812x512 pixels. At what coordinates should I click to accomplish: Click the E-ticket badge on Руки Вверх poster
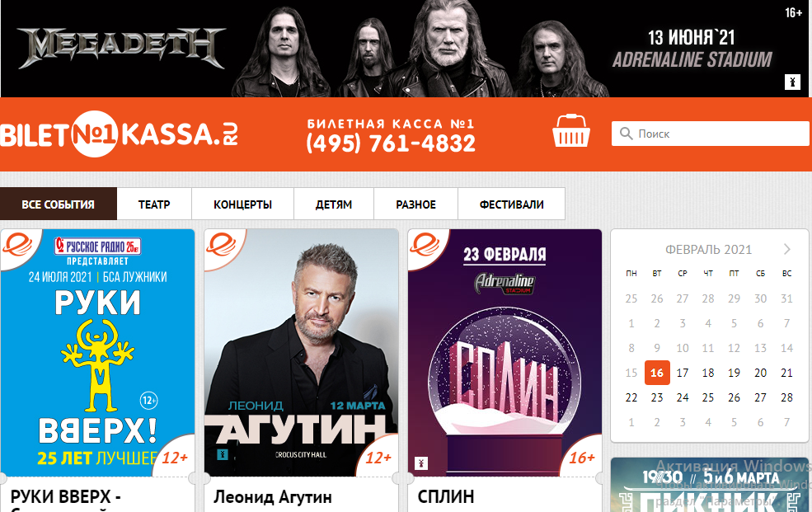[x=17, y=244]
